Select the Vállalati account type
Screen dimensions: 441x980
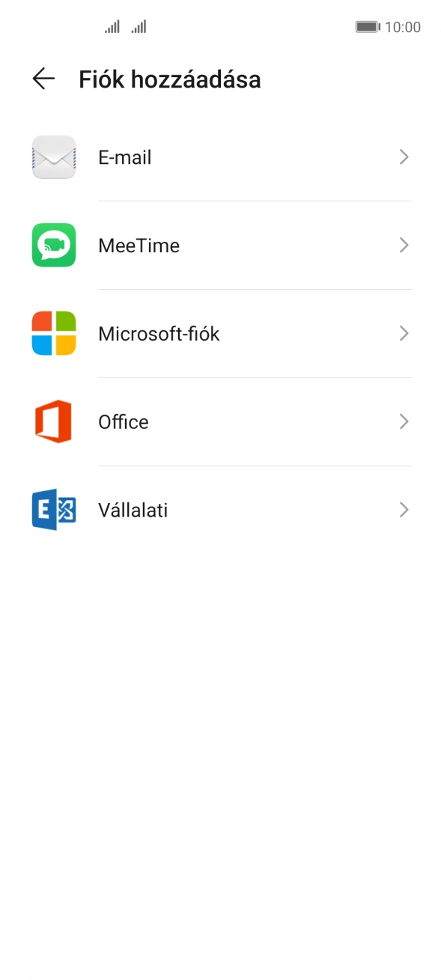point(133,510)
